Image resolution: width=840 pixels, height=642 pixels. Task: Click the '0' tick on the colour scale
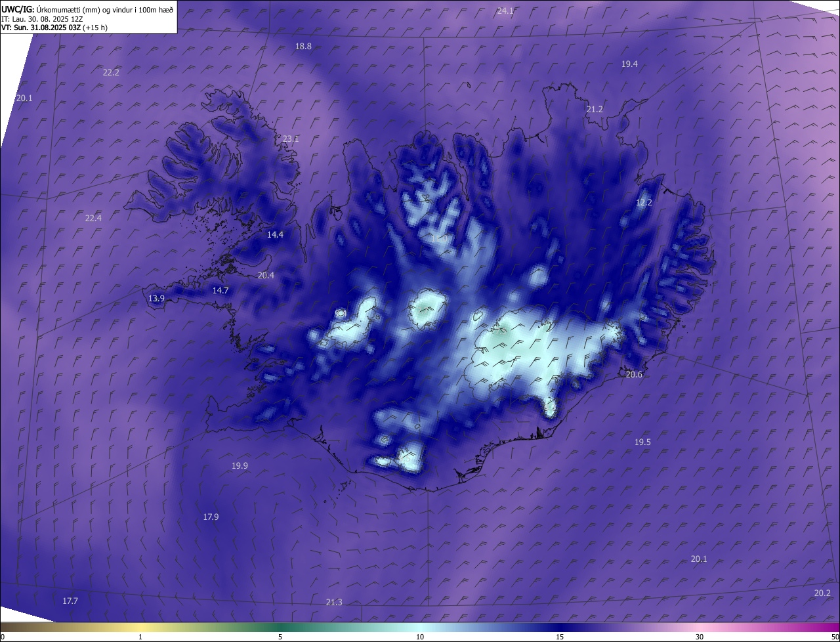[x=3, y=637]
